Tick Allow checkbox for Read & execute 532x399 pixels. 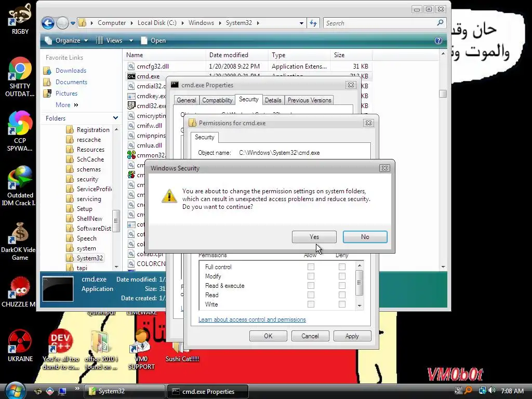pos(311,286)
